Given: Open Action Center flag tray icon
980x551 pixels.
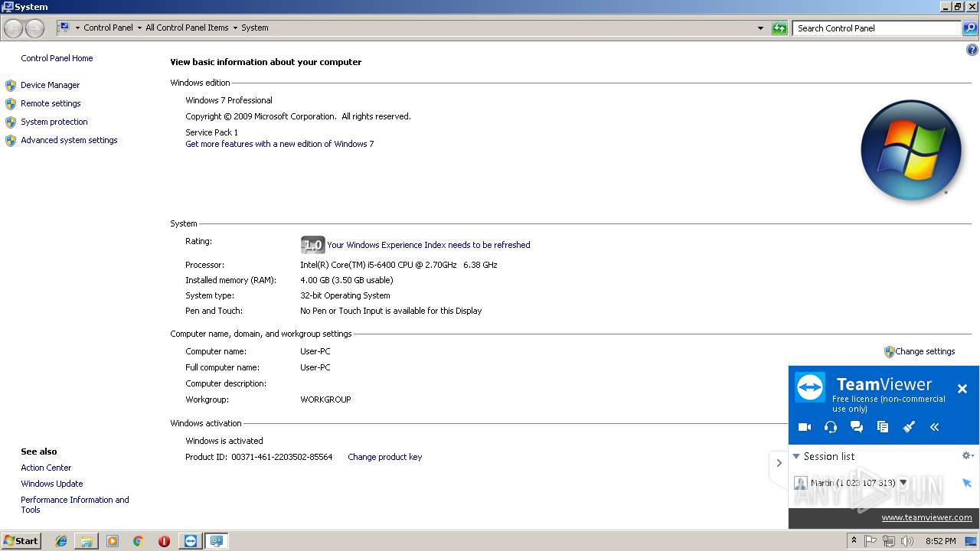Looking at the screenshot, I should (871, 541).
